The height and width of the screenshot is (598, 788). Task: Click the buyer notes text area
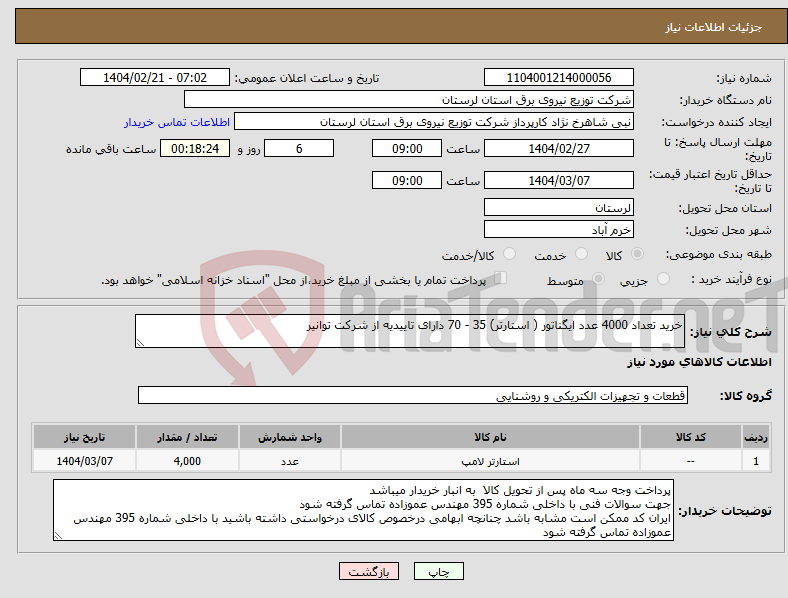[363, 510]
